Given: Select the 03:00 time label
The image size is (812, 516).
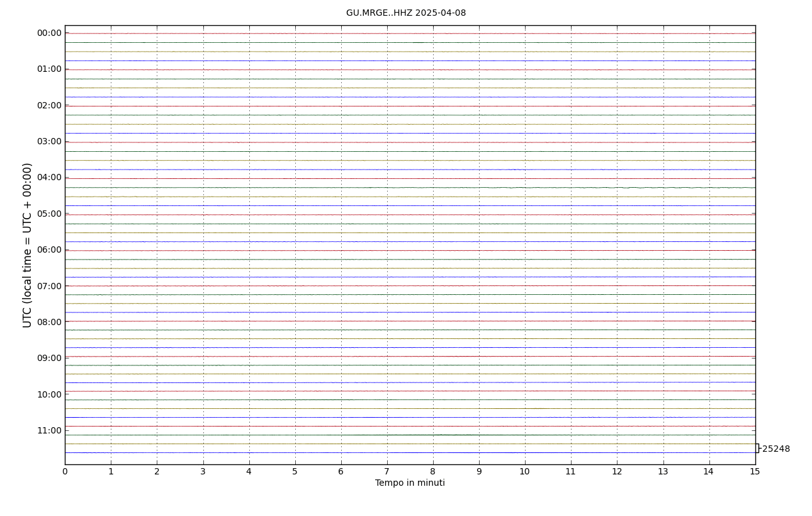Looking at the screenshot, I should [49, 142].
